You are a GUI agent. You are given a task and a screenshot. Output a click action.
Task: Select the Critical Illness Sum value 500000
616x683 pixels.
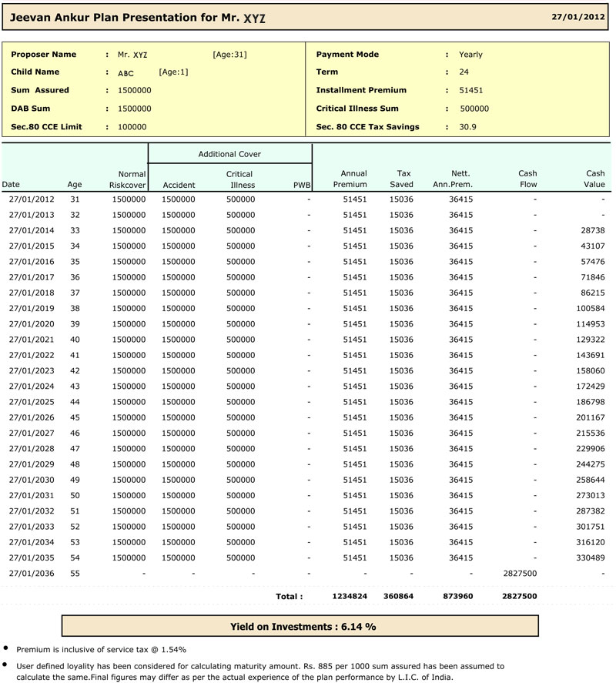[474, 109]
